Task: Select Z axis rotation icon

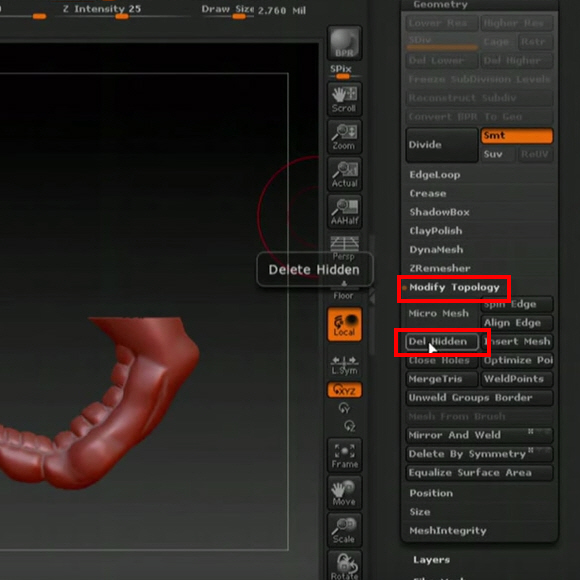Action: (350, 426)
